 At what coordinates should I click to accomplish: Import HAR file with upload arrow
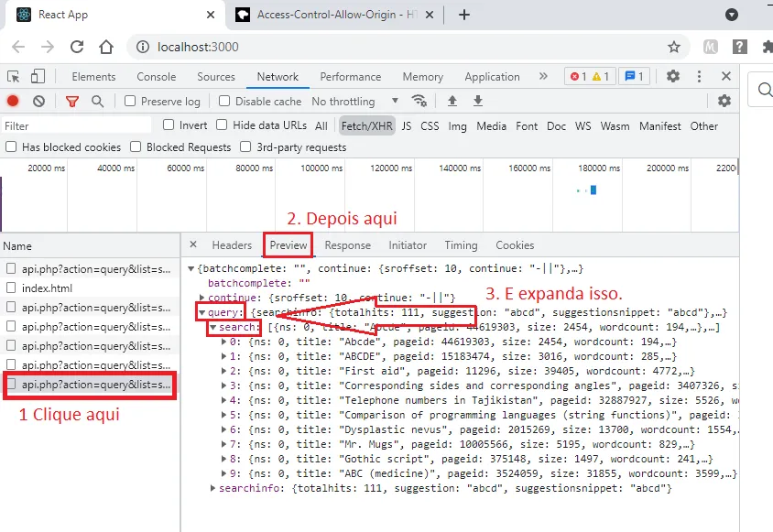[x=452, y=101]
